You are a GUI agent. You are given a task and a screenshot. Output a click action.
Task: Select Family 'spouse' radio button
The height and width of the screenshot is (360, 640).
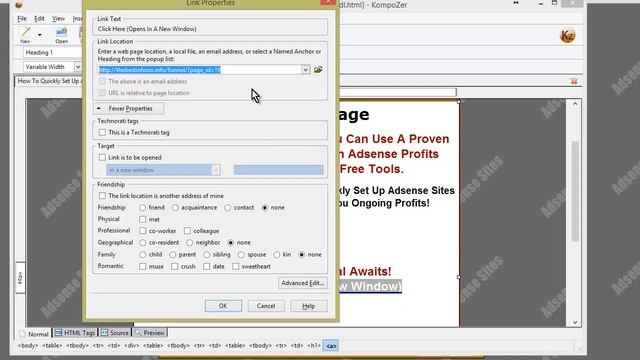[241, 255]
